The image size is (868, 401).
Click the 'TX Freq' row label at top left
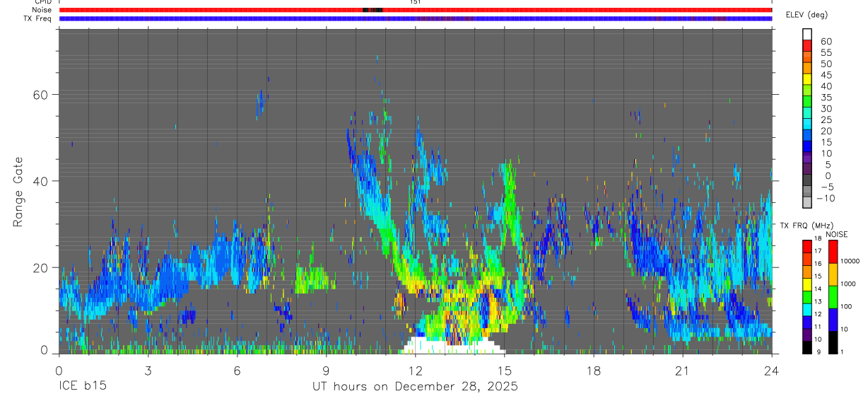pyautogui.click(x=38, y=18)
